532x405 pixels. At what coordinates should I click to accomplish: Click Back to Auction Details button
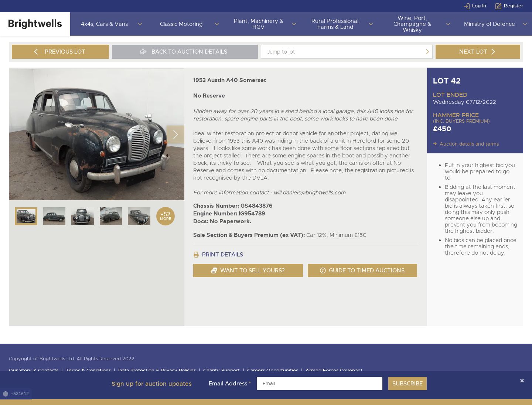tap(185, 52)
